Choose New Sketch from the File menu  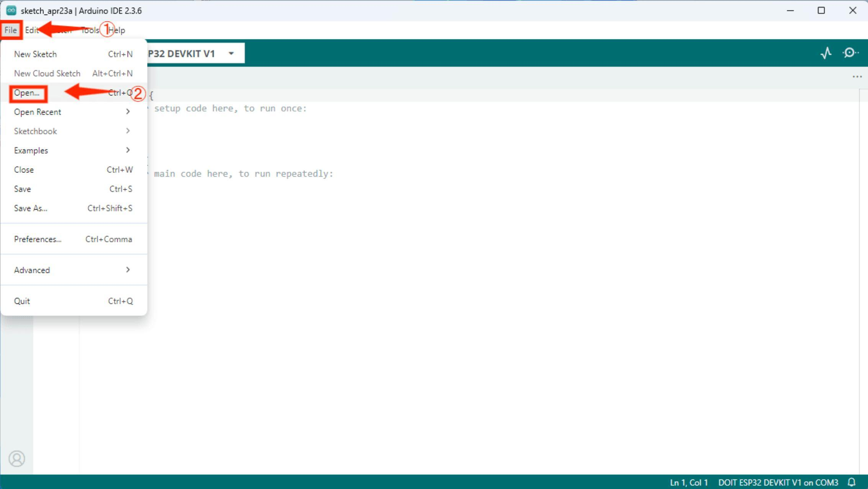(74, 54)
